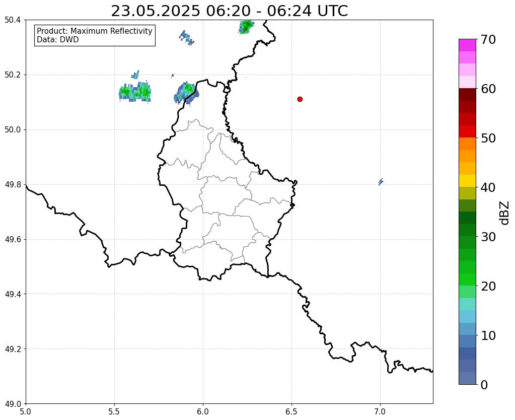Click the large green radar echo near longitude 5.6
This screenshot has height=420, width=515.
coord(135,92)
